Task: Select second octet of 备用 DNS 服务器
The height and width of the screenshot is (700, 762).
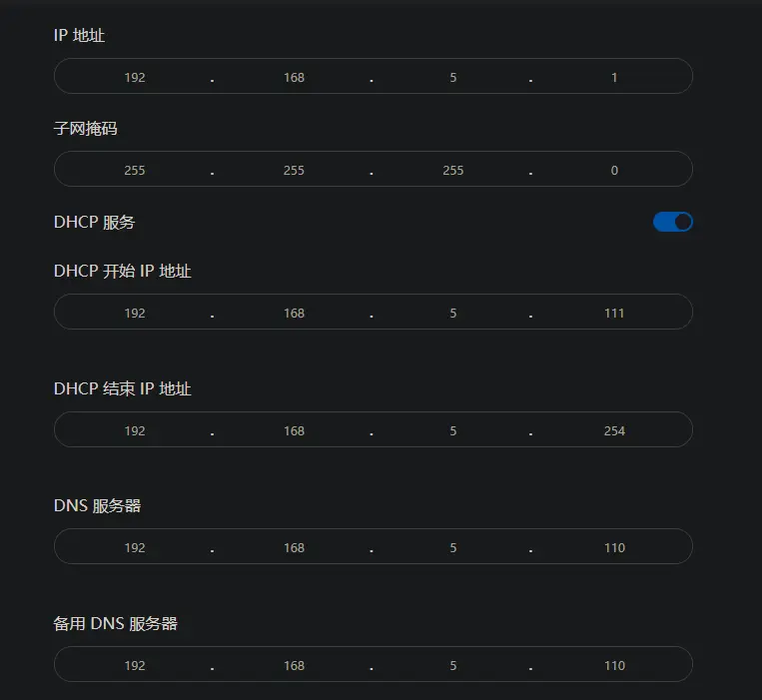Action: tap(294, 665)
